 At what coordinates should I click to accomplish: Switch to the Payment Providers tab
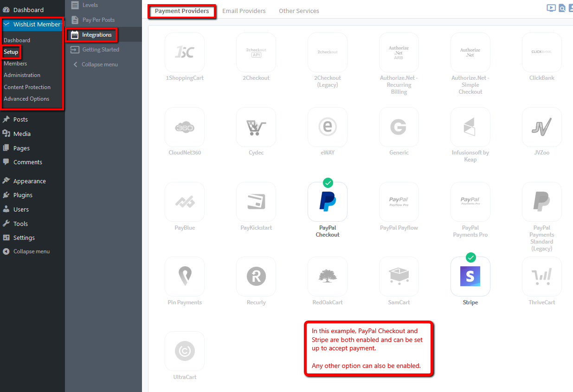point(182,11)
